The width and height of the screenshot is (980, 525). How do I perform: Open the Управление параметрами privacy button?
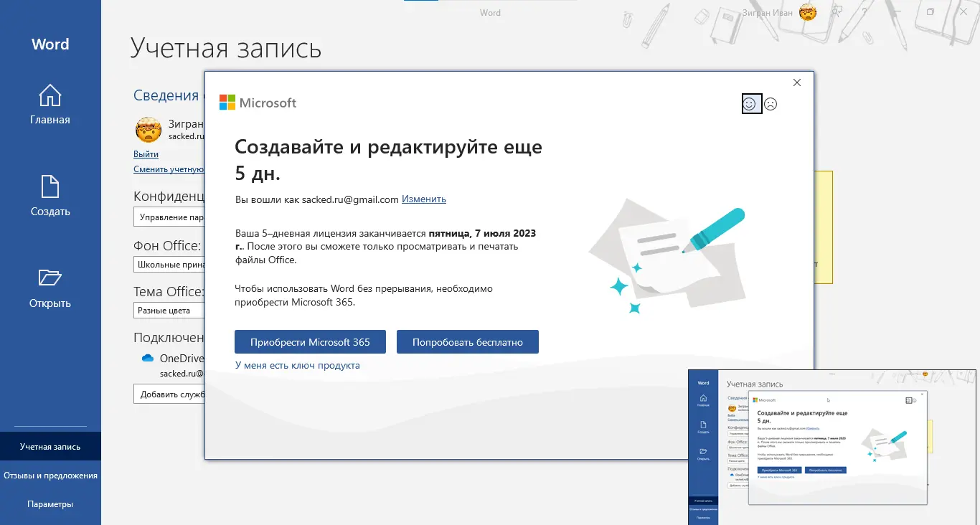coord(169,217)
